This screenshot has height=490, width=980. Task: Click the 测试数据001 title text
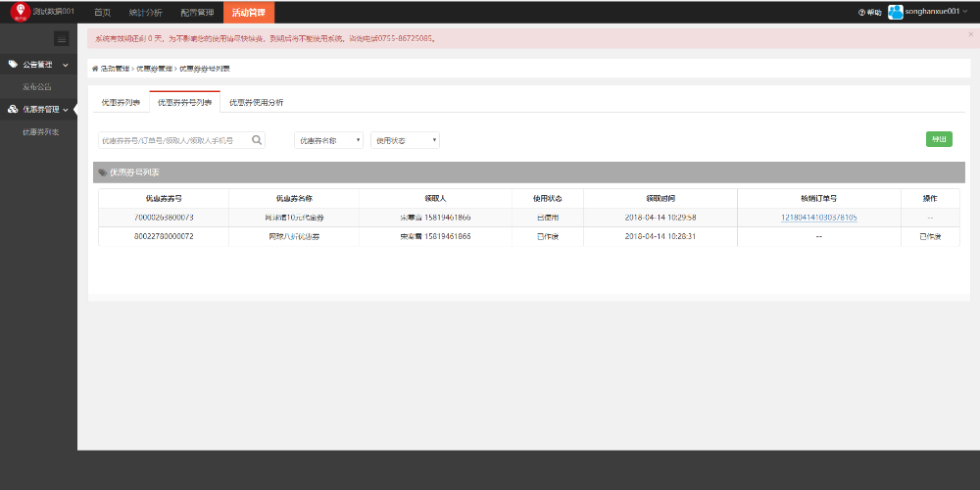pyautogui.click(x=54, y=11)
